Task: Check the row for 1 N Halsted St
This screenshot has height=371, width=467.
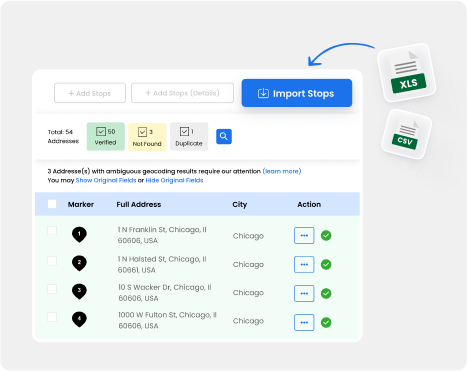Action: (52, 260)
